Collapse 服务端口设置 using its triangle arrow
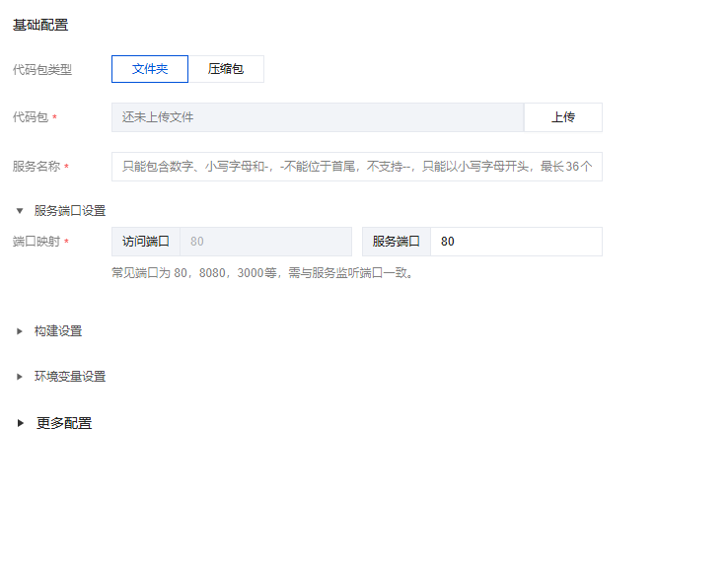Screen dimensions: 728x571 [x=20, y=210]
